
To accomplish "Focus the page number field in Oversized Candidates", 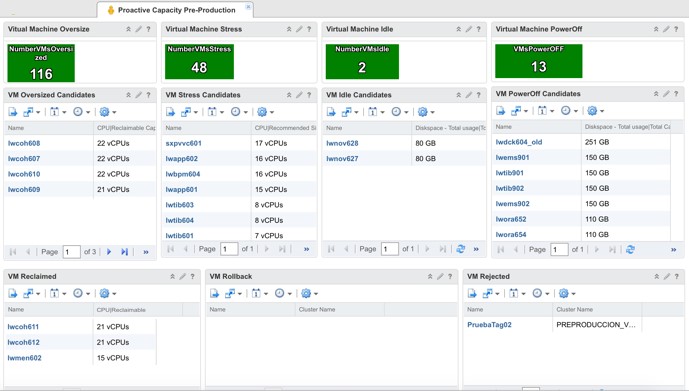I will click(x=72, y=252).
